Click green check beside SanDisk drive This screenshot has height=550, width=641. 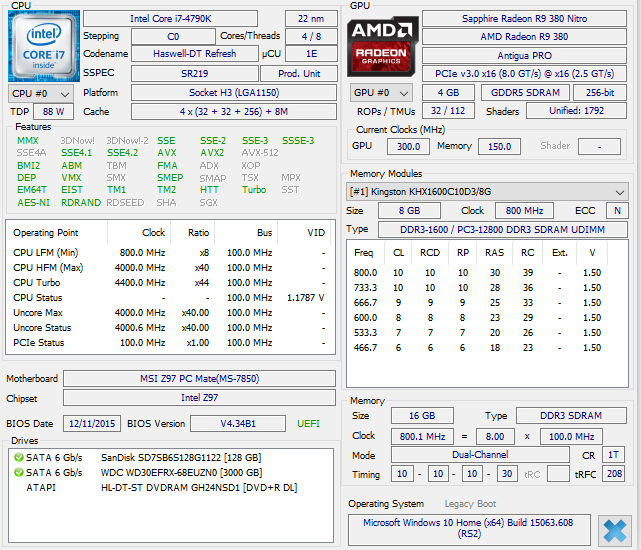19,457
